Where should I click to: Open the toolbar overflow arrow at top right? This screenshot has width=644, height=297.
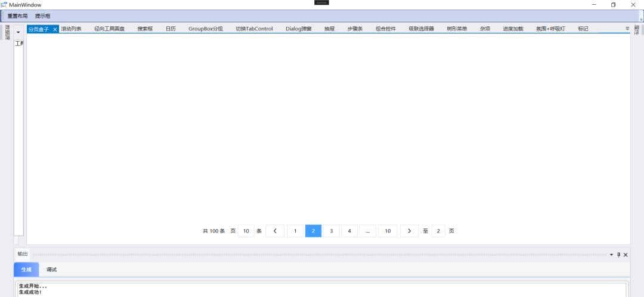(641, 18)
